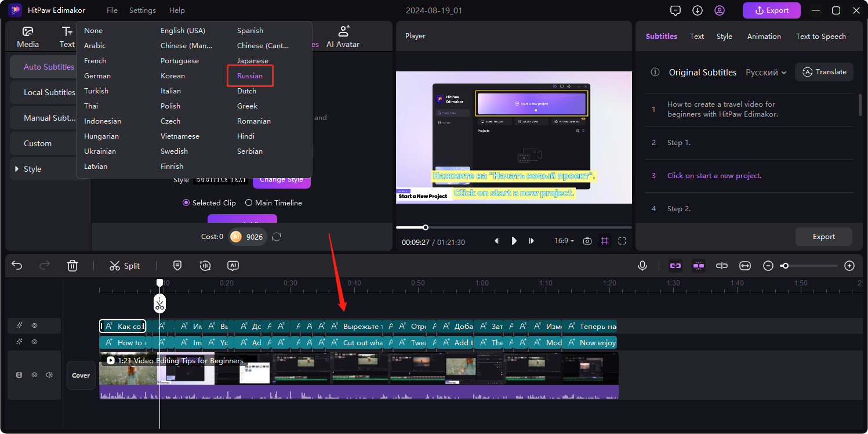Toggle visibility eye of English subtitle track
The height and width of the screenshot is (434, 868).
[34, 342]
